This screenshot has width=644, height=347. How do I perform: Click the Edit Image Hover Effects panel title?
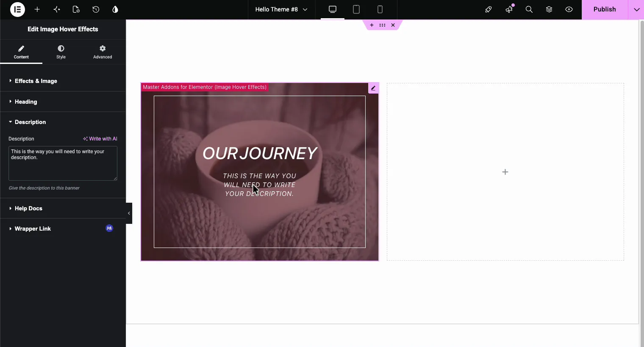click(63, 29)
